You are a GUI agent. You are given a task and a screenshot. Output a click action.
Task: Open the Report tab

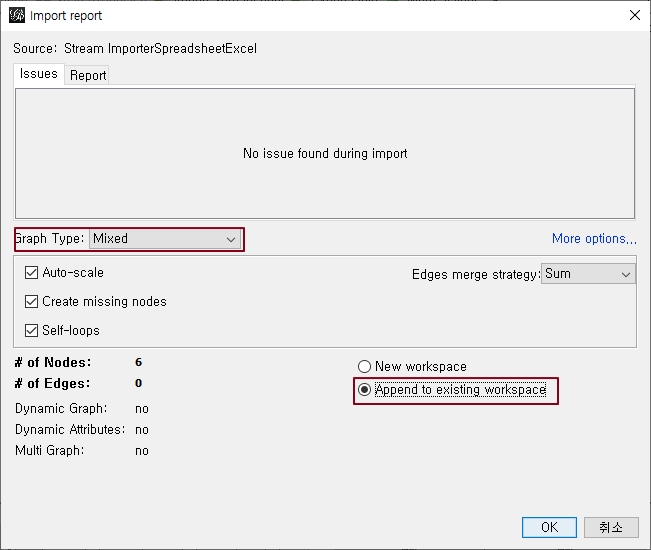[x=88, y=75]
